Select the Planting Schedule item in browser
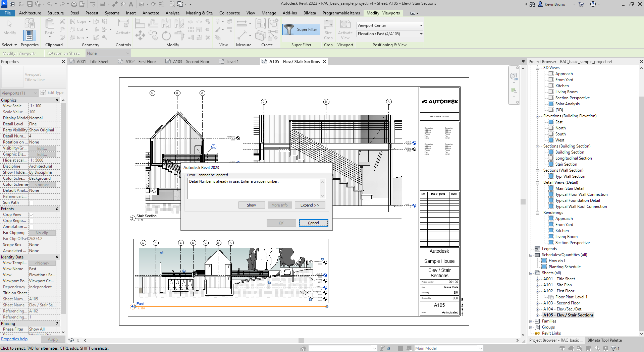Image resolution: width=644 pixels, height=352 pixels. [x=565, y=267]
